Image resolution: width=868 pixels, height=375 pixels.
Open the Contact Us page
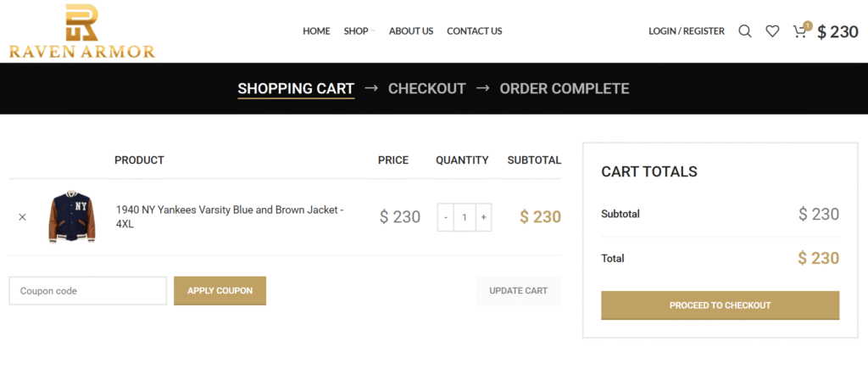pos(475,31)
